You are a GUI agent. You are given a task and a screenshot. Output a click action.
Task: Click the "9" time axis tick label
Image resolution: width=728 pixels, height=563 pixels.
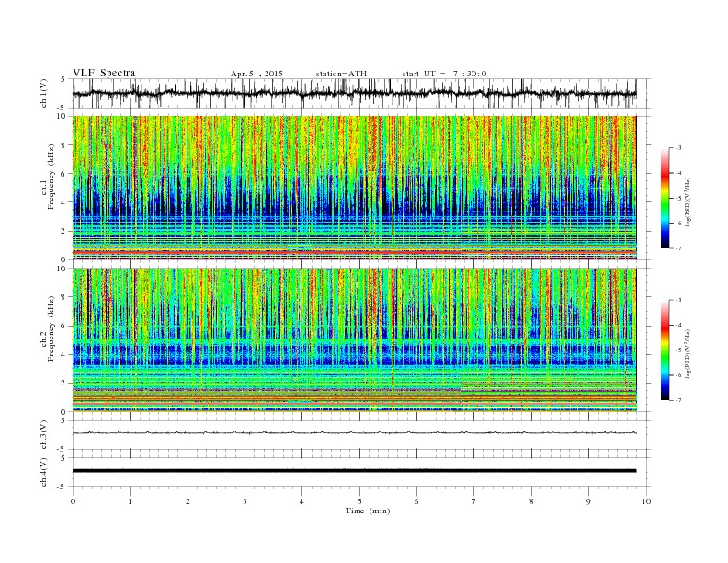pyautogui.click(x=588, y=501)
